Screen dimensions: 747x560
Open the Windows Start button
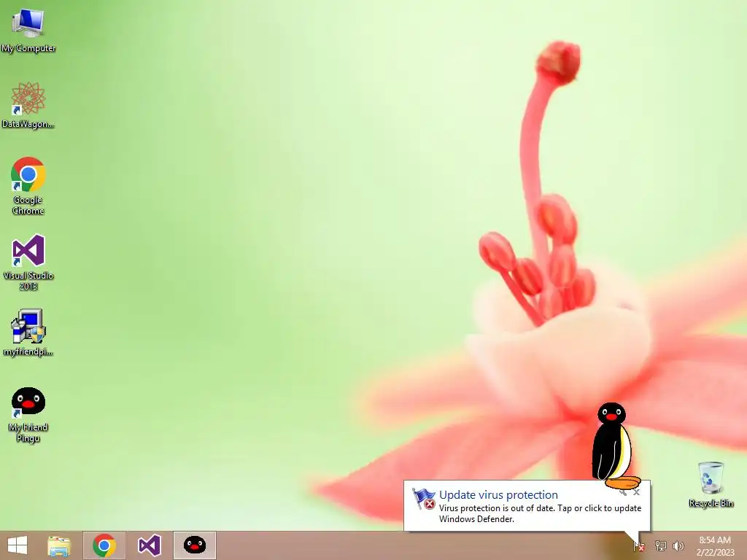[18, 545]
